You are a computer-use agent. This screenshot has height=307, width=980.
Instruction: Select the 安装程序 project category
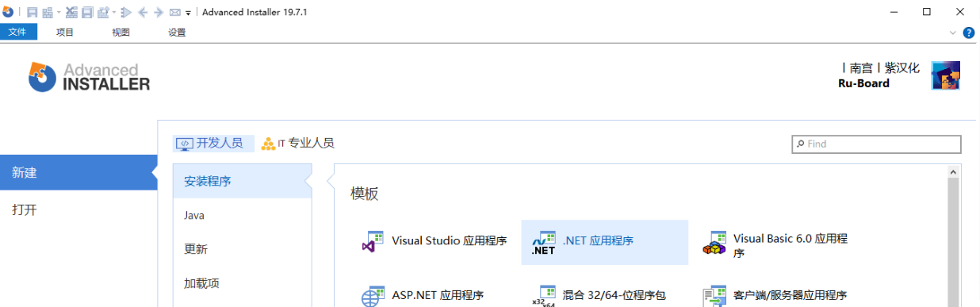coord(243,181)
